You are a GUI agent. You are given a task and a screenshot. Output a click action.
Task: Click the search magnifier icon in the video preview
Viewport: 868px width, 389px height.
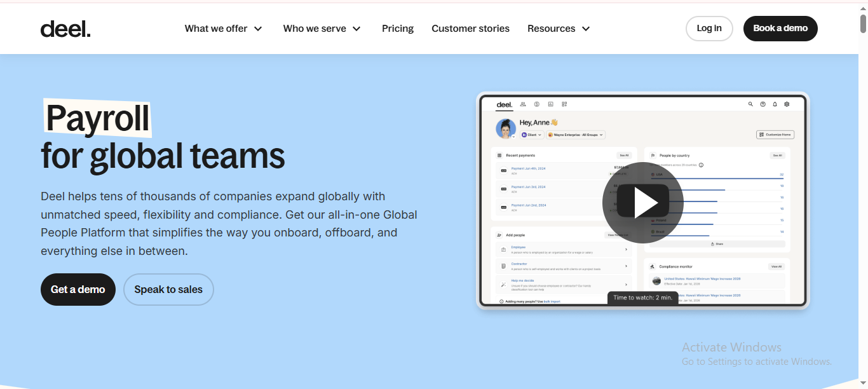pos(750,104)
